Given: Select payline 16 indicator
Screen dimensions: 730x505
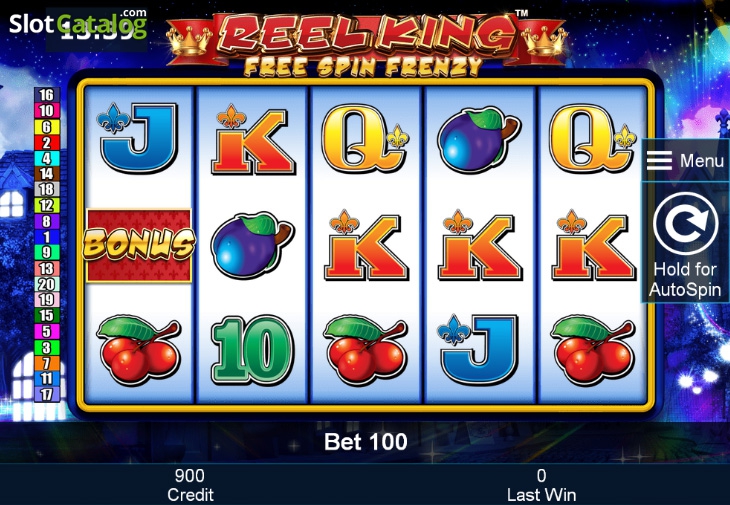Looking at the screenshot, I should point(47,95).
